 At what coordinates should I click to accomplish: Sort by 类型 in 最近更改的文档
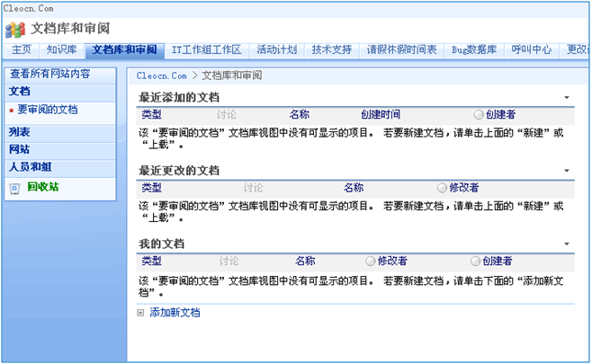(x=152, y=188)
